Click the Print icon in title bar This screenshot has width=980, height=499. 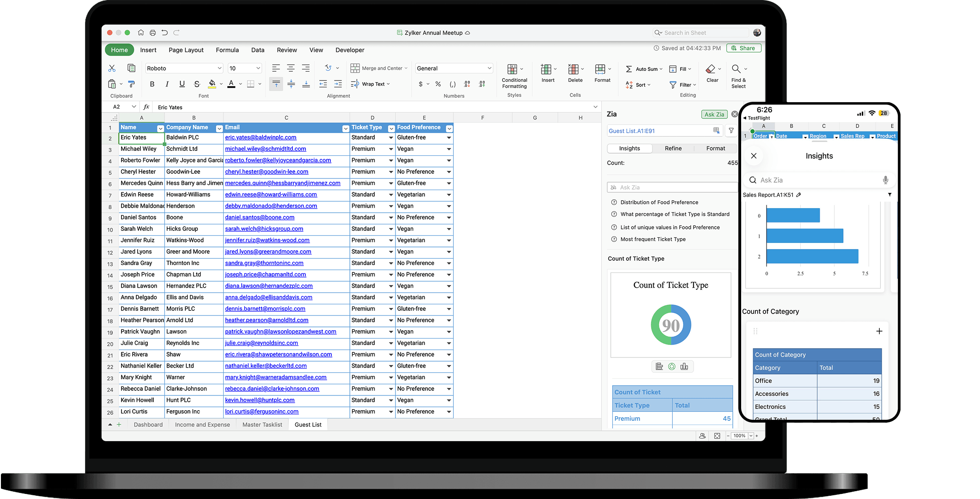[x=152, y=33]
